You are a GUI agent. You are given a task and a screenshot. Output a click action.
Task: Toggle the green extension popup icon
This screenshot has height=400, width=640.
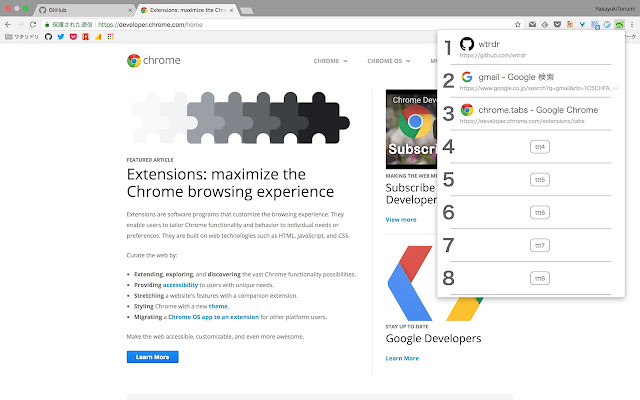[x=619, y=24]
